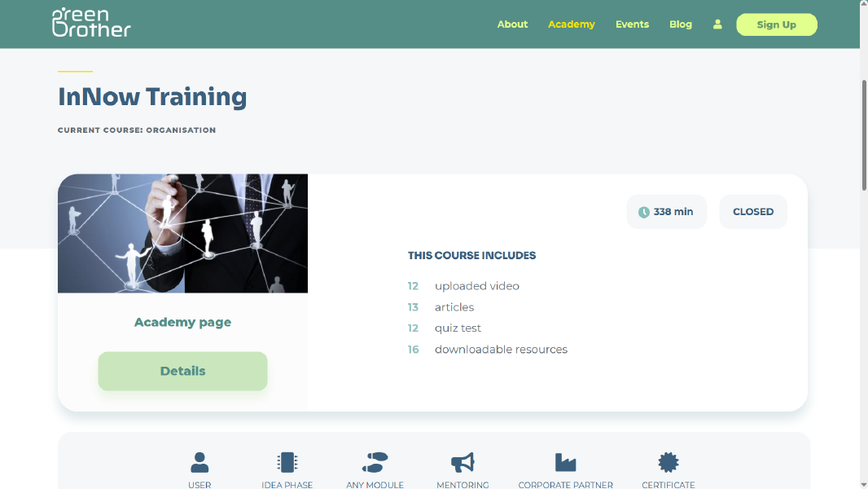Click the uploaded video row
Viewport: 868px width, 489px height.
click(x=463, y=286)
